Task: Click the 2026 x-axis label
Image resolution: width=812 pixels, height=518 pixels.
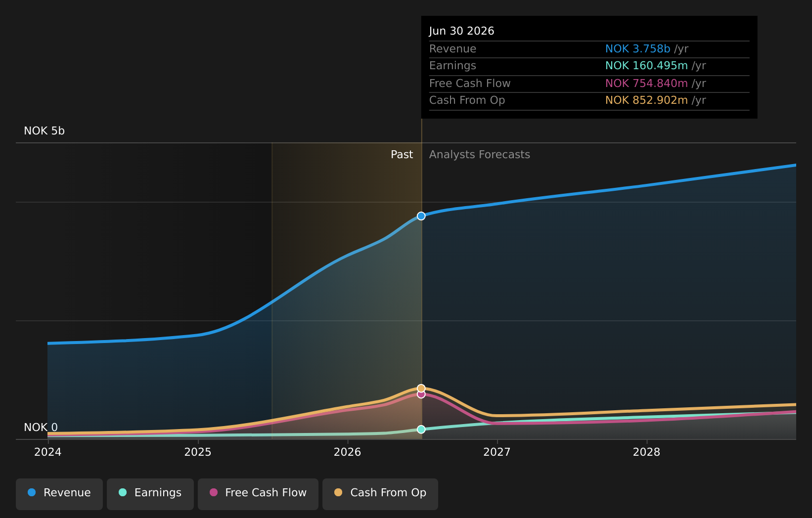Action: coord(348,452)
